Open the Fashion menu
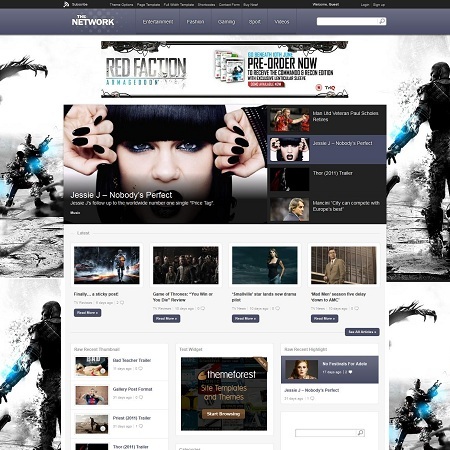The image size is (450, 450). tap(195, 22)
